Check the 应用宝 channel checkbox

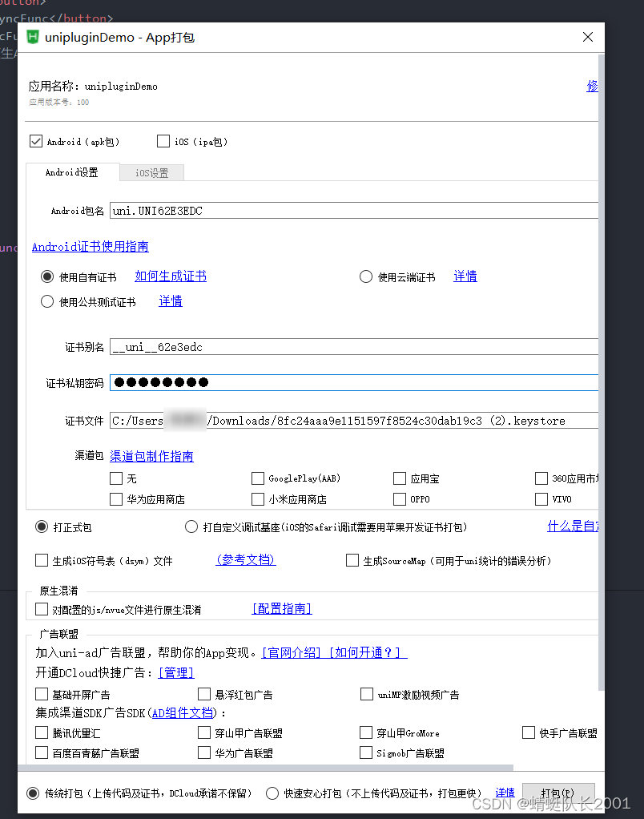point(400,478)
